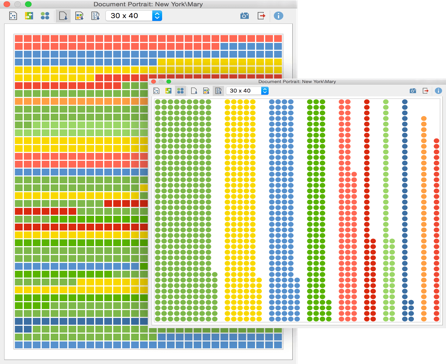446x364 pixels.
Task: Click the first page icon in the front window toolbar
Action: tap(156, 91)
